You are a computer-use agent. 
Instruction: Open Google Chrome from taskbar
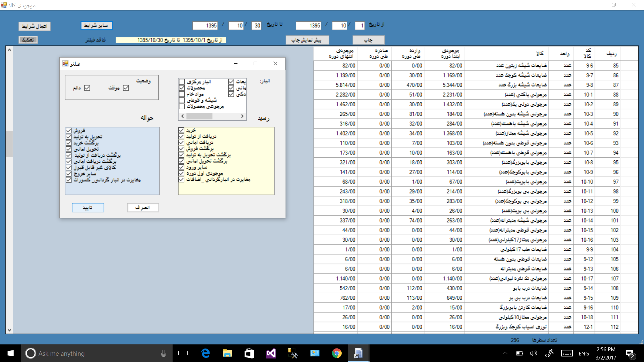337,353
